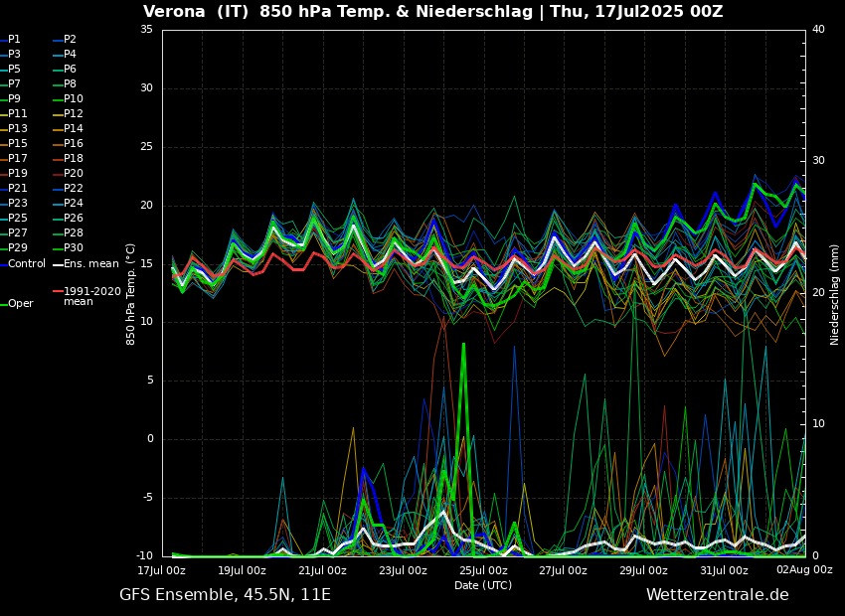Click the '21Jul 00z' date tick label

pyautogui.click(x=322, y=570)
